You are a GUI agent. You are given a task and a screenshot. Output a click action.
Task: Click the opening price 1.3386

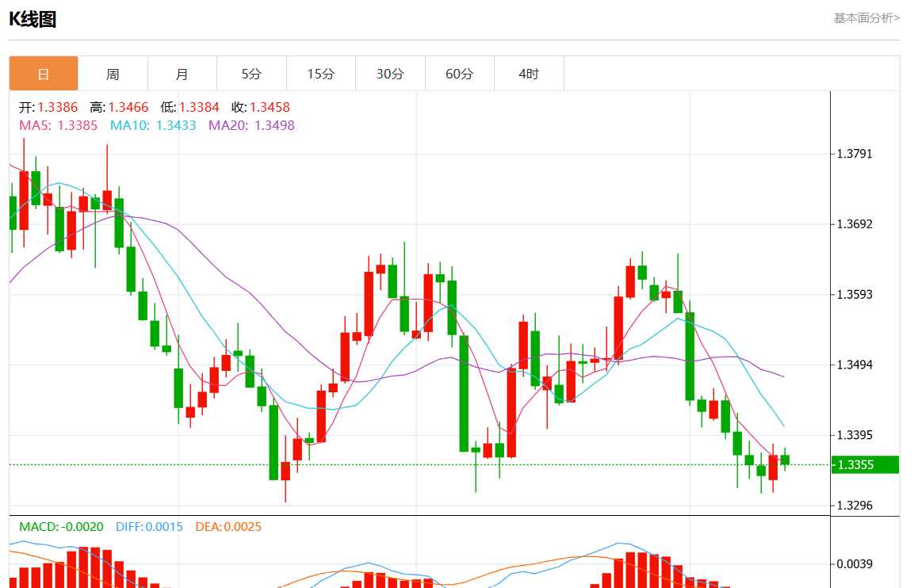coord(57,107)
